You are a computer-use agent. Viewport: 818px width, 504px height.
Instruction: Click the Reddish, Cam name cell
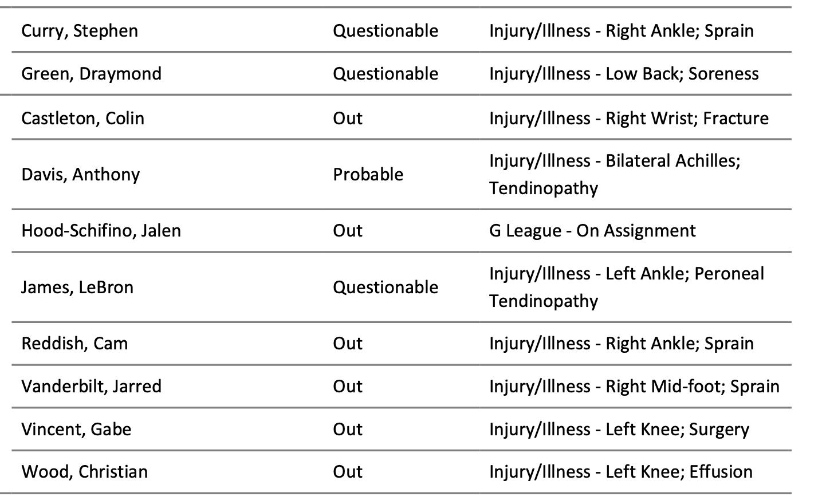point(74,344)
